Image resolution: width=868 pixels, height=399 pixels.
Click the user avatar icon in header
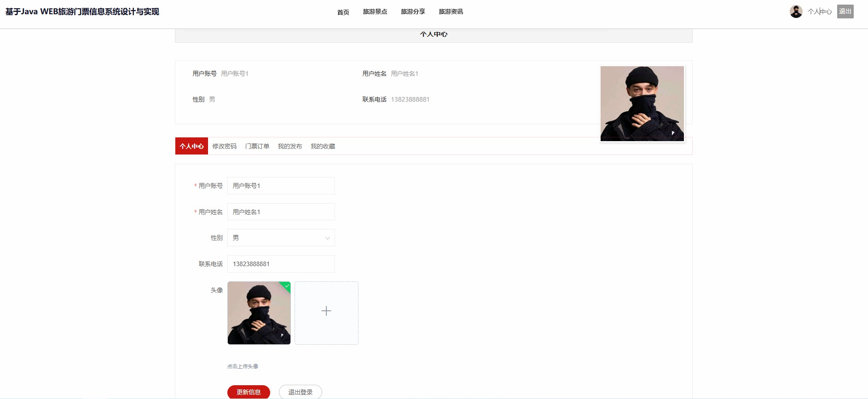(796, 11)
